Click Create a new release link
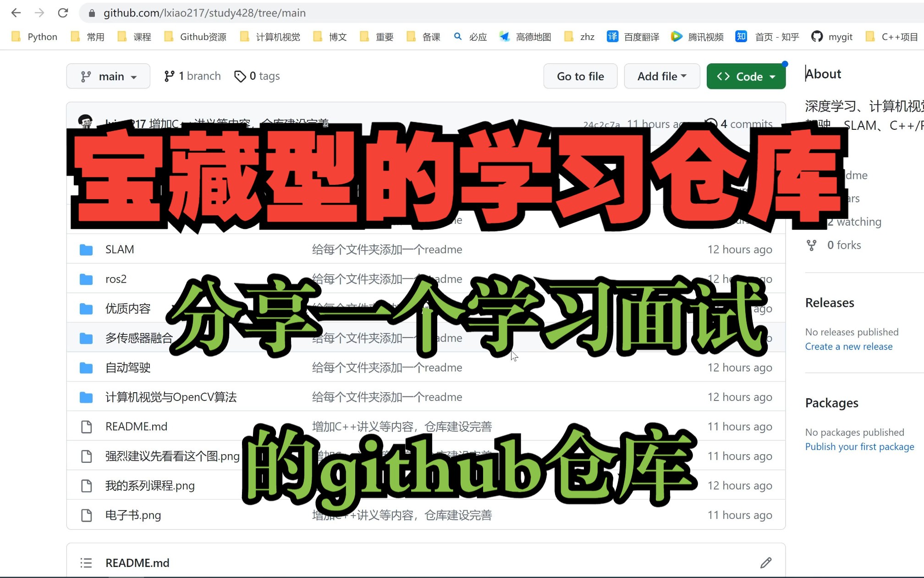The image size is (924, 578). [848, 346]
